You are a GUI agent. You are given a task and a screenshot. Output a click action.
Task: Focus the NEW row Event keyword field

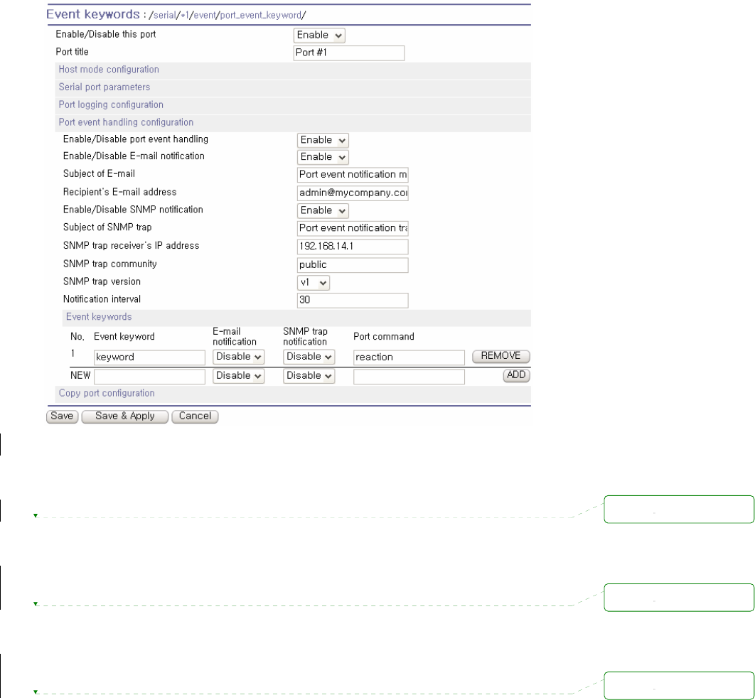pos(149,377)
